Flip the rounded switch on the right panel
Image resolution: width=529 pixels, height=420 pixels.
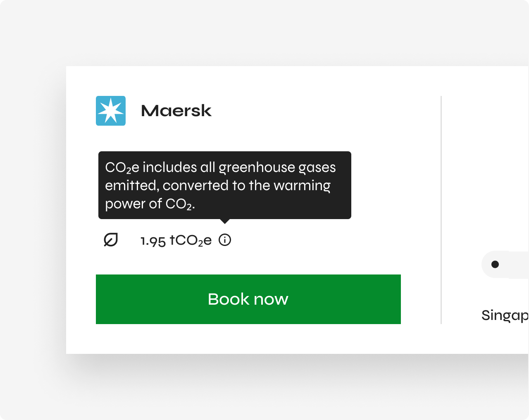coord(500,264)
